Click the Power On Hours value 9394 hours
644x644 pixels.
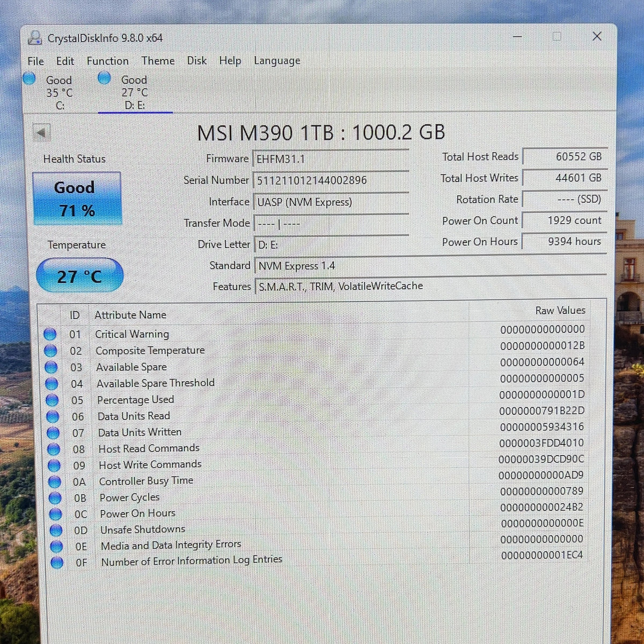[x=565, y=241]
